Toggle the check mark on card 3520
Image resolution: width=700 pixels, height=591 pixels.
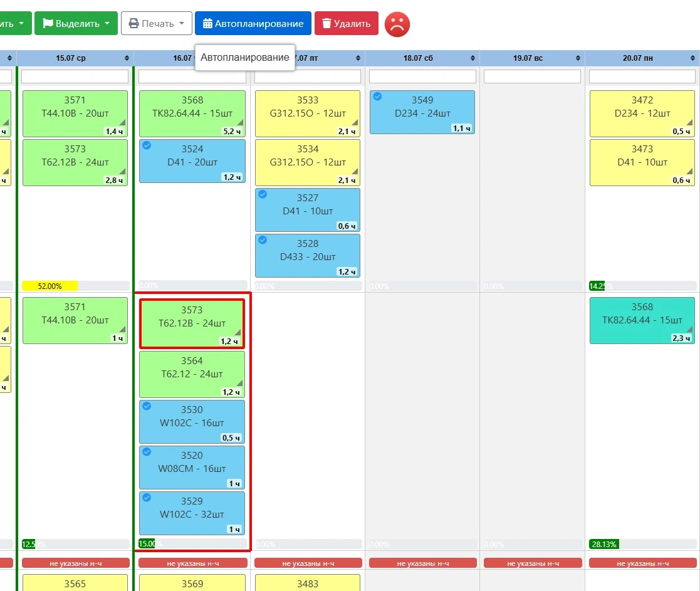tap(147, 452)
